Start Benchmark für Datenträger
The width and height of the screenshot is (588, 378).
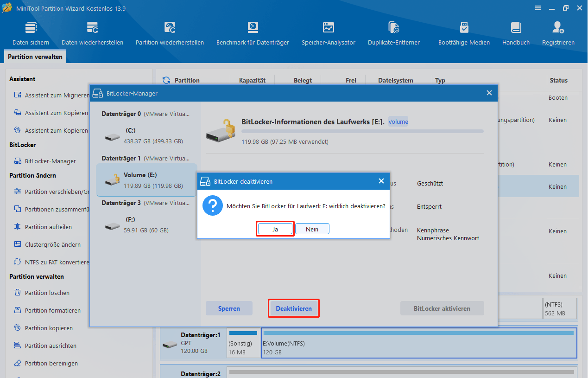(253, 33)
